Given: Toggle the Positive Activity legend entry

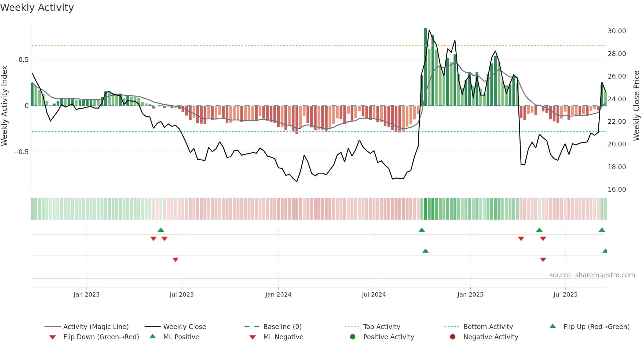Looking at the screenshot, I should click(x=382, y=337).
